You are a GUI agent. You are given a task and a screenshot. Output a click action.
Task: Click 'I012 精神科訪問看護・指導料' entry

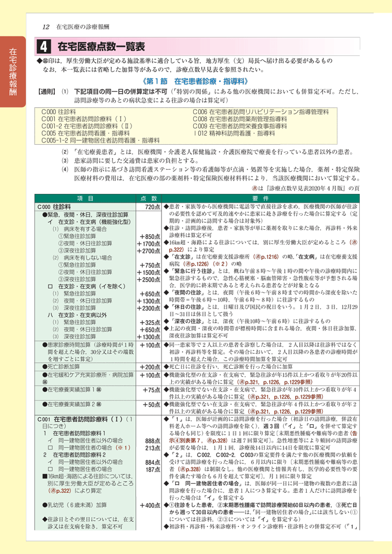[234, 133]
